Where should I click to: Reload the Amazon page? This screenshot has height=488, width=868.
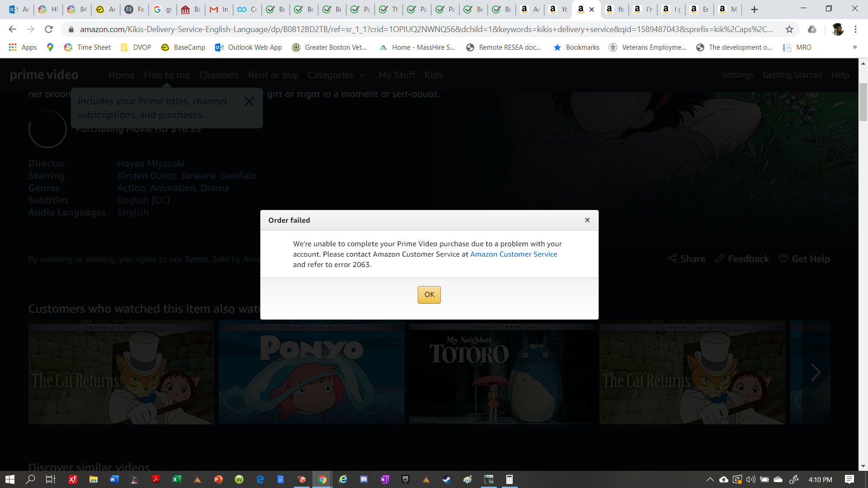pyautogui.click(x=49, y=29)
